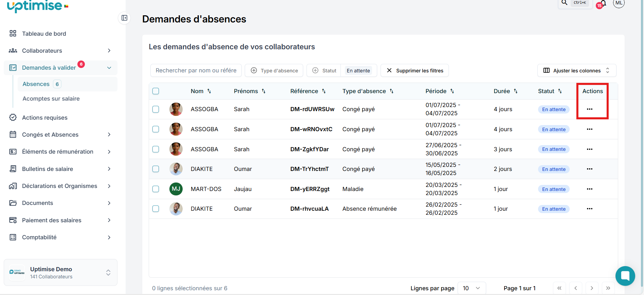Click Maladie absence type cell
Viewport: 644px width, 295px height.
tap(353, 189)
